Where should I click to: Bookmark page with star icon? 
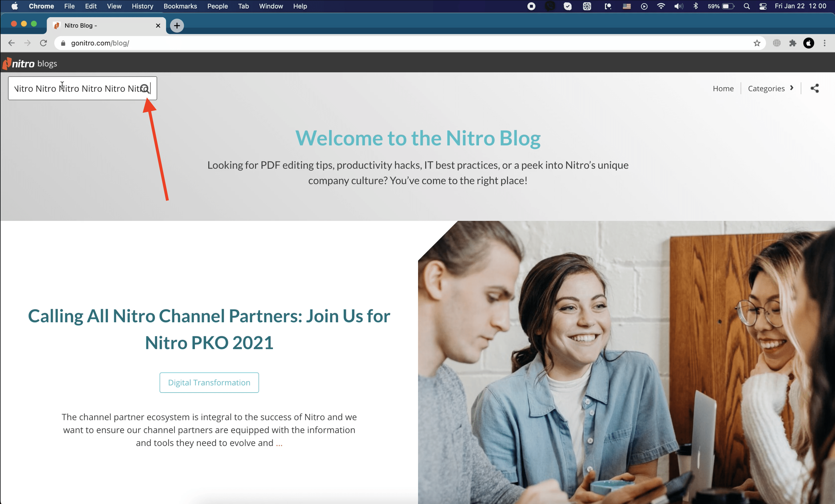click(757, 43)
